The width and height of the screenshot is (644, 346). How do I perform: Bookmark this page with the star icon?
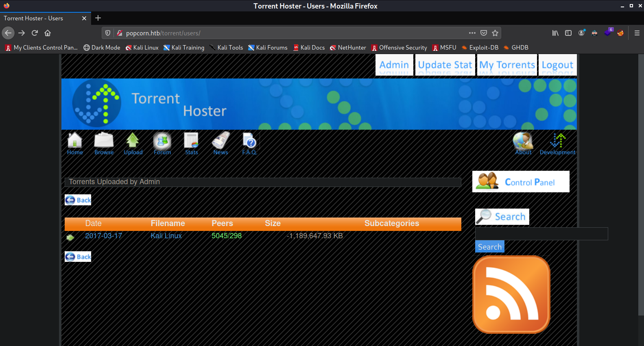click(x=495, y=33)
